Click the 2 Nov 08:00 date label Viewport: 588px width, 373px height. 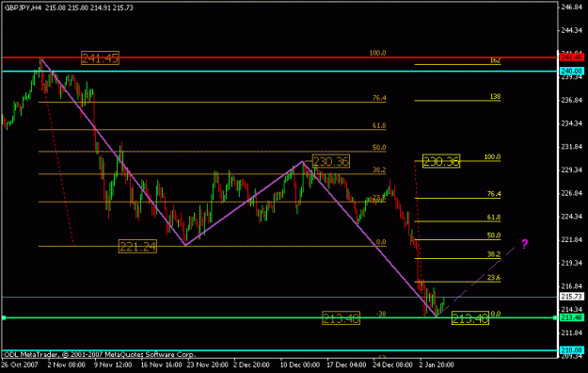(67, 365)
